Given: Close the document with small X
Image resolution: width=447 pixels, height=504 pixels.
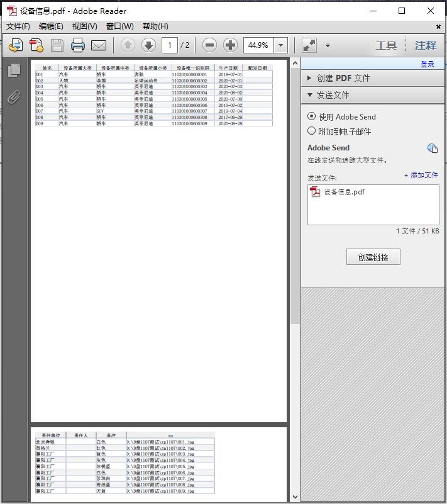Looking at the screenshot, I should 438,26.
